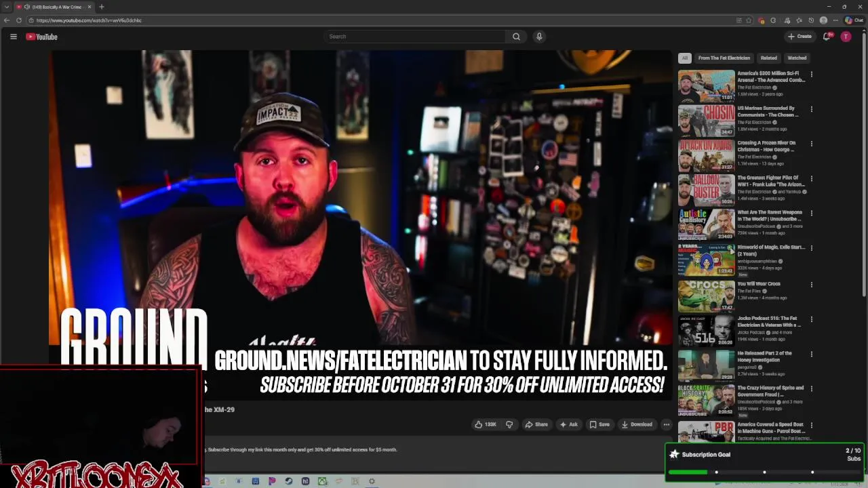Close the Basically A War Crime tab
The width and height of the screenshot is (868, 488).
(89, 7)
